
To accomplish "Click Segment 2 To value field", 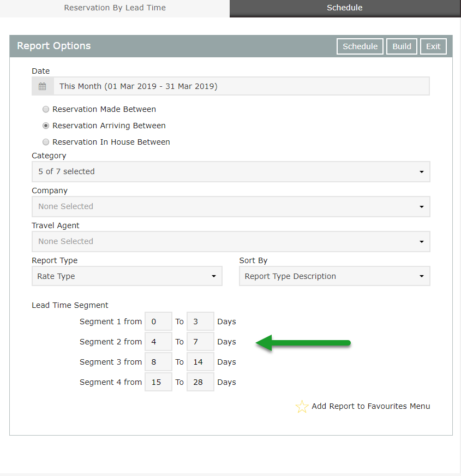I will (200, 342).
